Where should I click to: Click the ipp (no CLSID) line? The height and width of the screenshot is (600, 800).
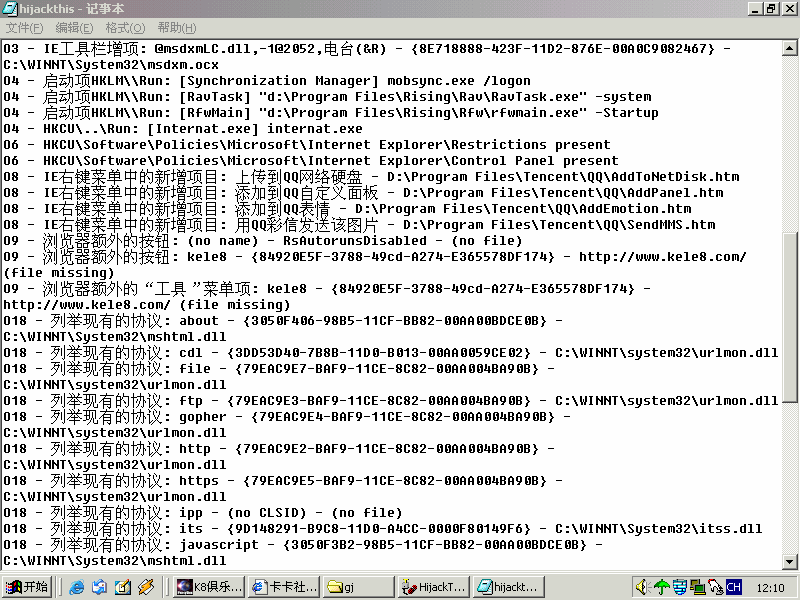tap(203, 513)
